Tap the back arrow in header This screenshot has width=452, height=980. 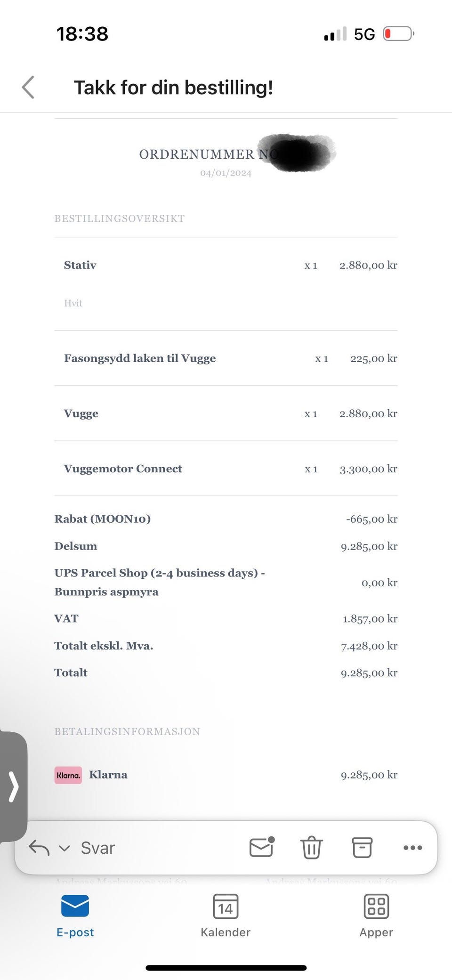point(28,88)
